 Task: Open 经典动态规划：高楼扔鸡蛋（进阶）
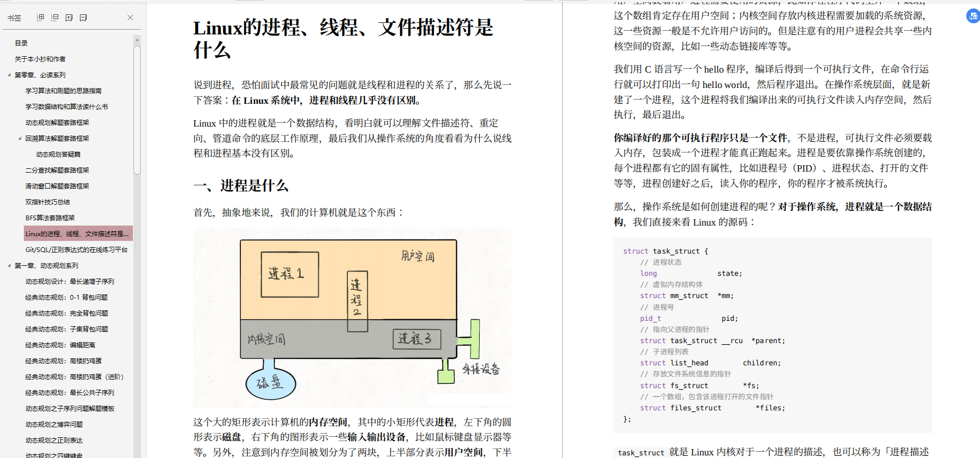[75, 376]
